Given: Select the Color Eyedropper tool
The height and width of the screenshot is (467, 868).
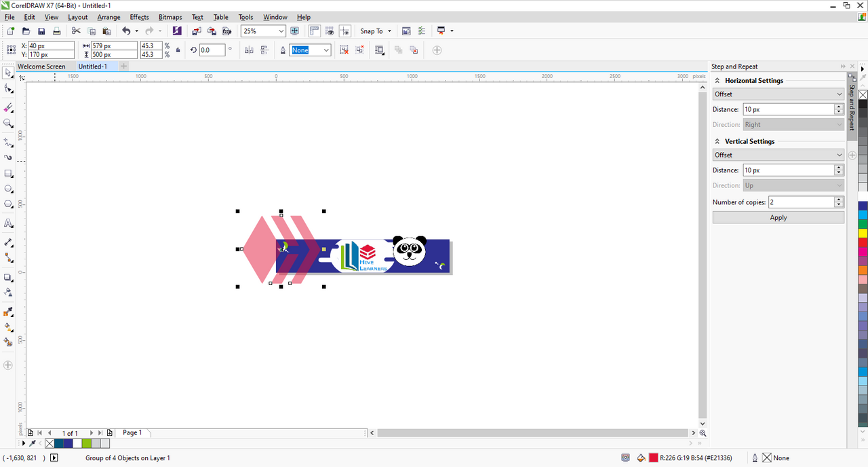Looking at the screenshot, I should pos(8,312).
